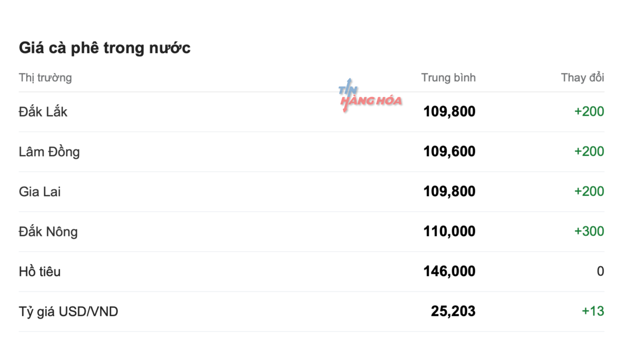Click the "Thay đổi" column header

click(582, 78)
